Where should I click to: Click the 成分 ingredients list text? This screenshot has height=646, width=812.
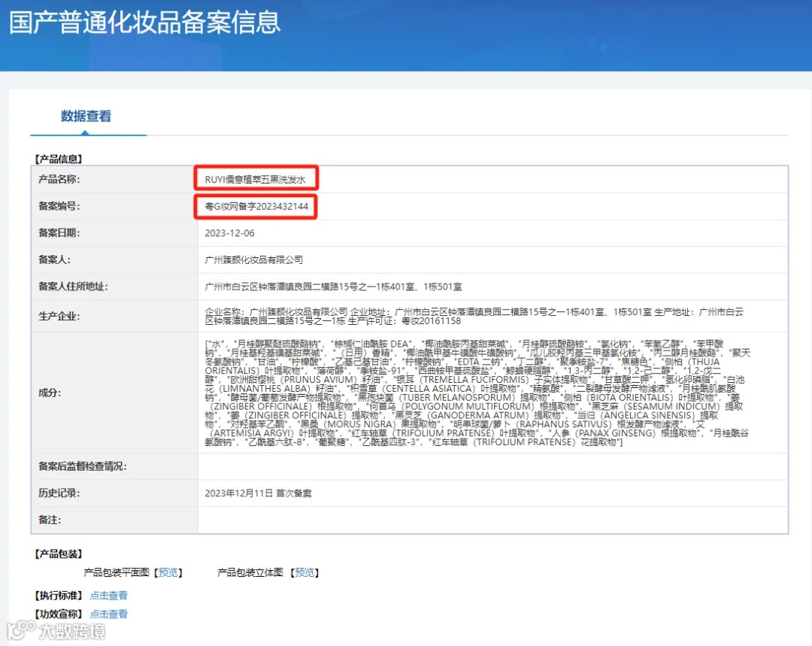pos(477,393)
